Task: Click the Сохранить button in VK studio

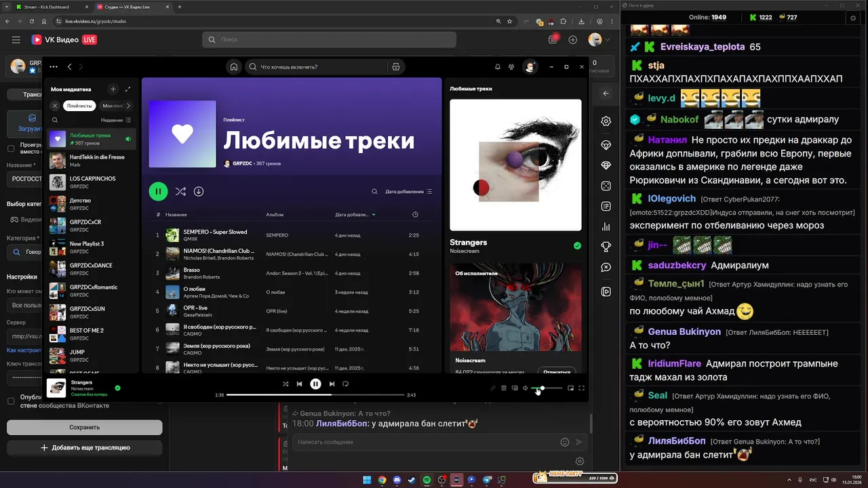Action: (x=85, y=428)
